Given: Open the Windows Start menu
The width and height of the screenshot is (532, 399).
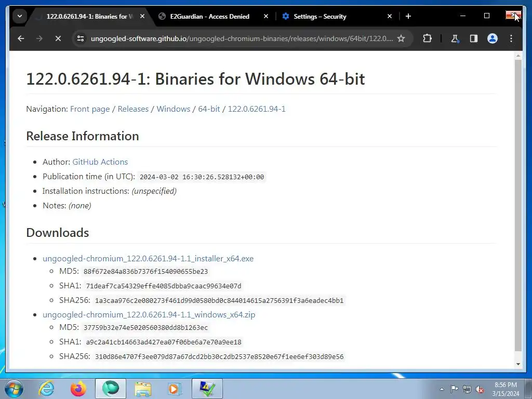Looking at the screenshot, I should pyautogui.click(x=14, y=389).
